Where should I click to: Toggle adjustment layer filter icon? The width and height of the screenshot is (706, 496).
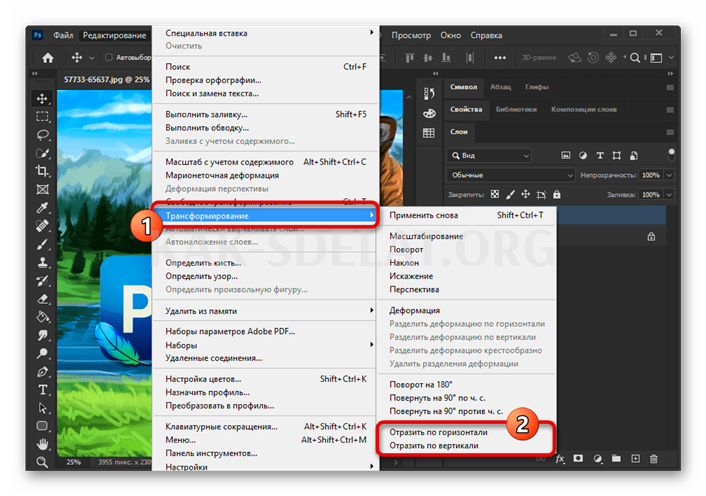[583, 155]
